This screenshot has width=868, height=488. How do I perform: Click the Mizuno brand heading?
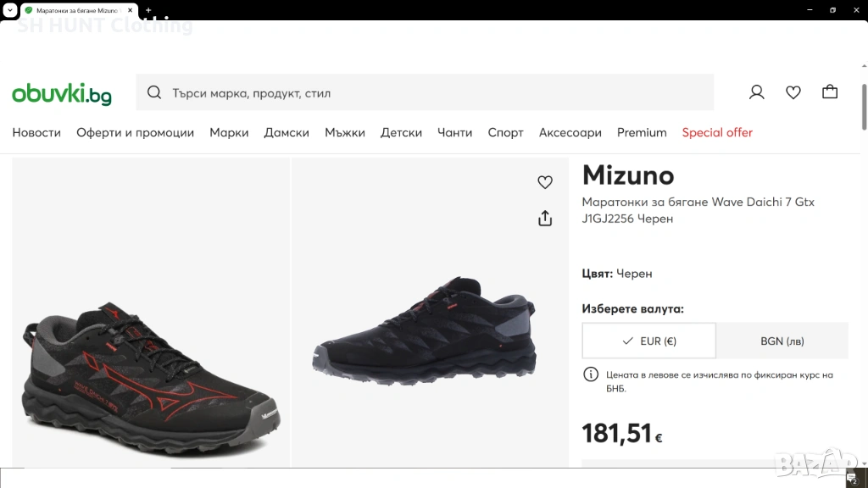(x=628, y=175)
